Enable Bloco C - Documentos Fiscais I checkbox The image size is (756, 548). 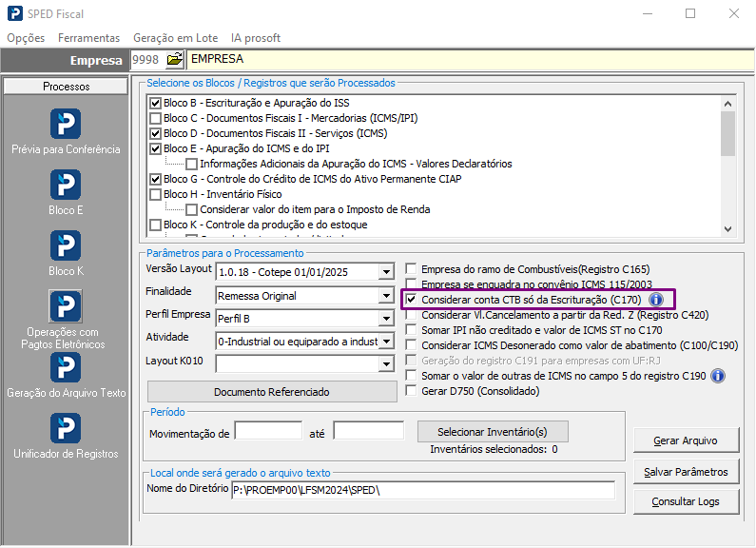[156, 118]
